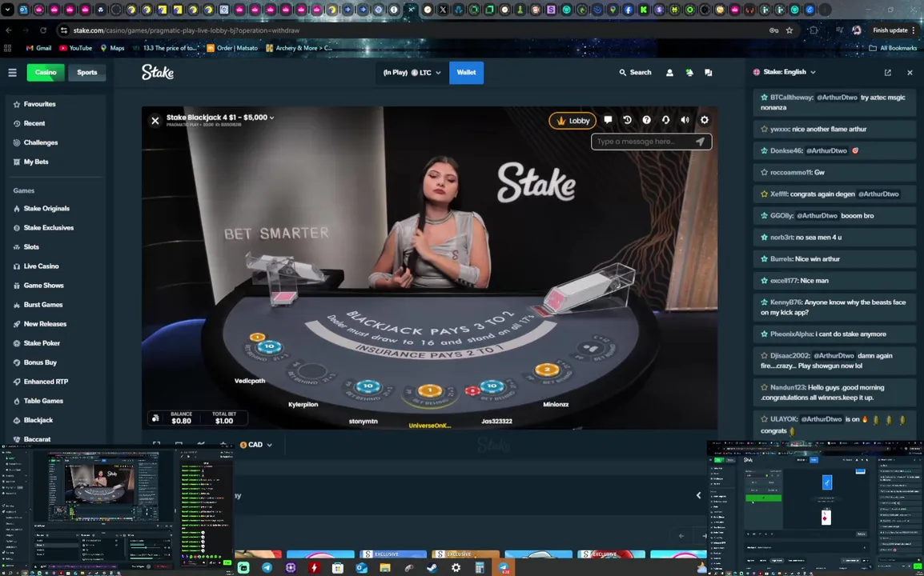This screenshot has height=576, width=924.
Task: Return to the Lobby button
Action: coord(572,121)
